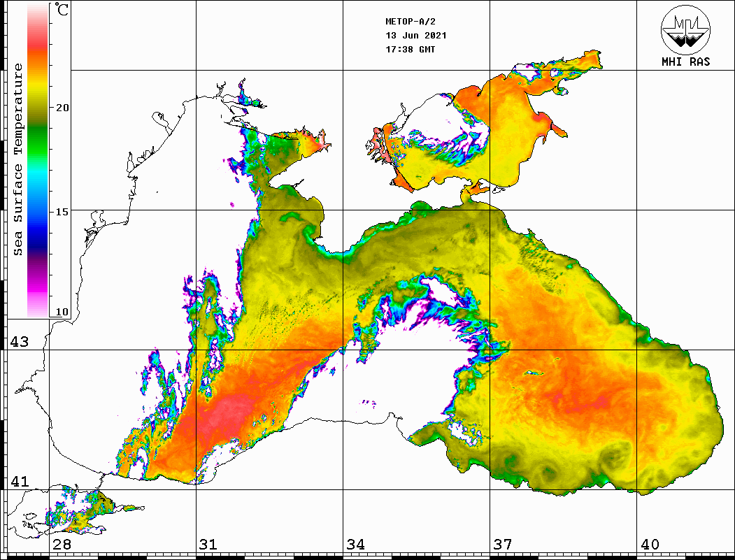735x560 pixels.
Task: Click the '15' value on color scale
Action: pos(62,212)
